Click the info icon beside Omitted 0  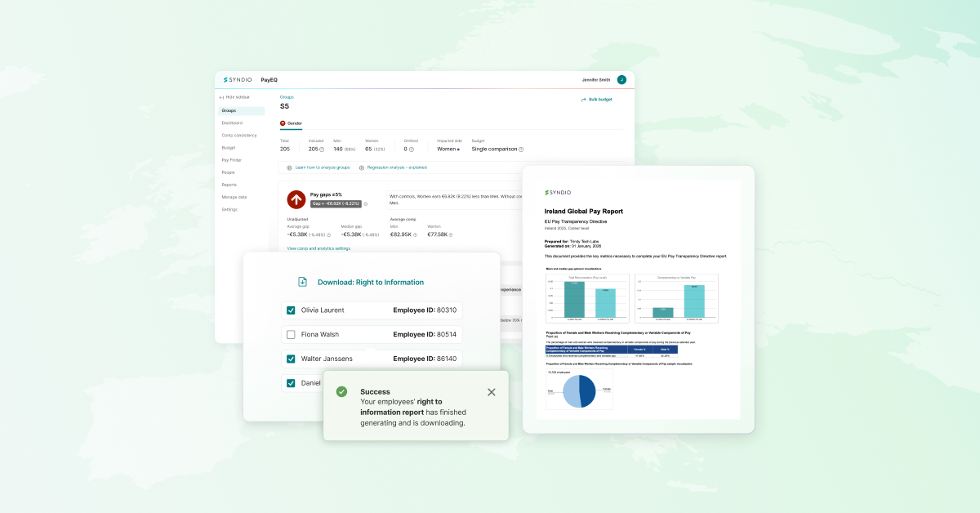(411, 149)
